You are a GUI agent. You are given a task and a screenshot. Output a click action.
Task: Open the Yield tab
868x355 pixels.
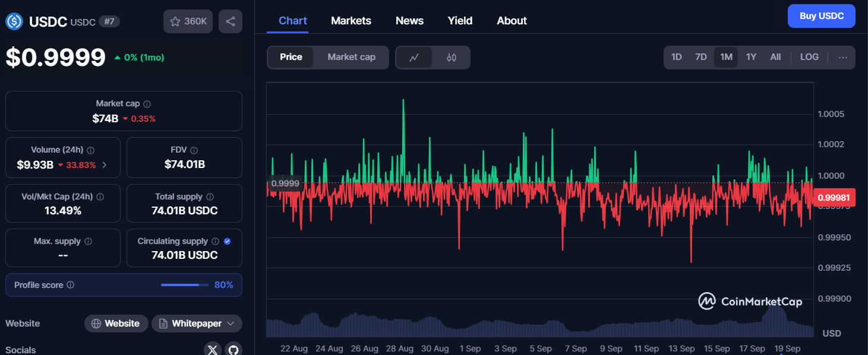460,21
